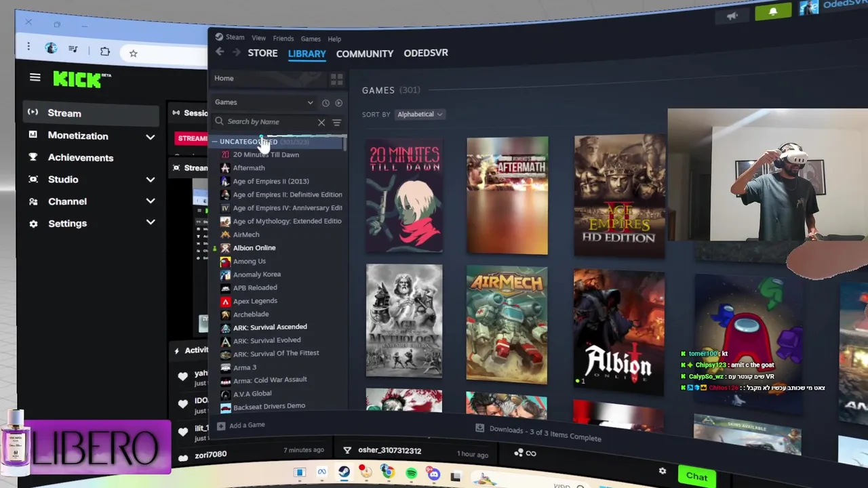The image size is (868, 488).
Task: Click the Steam icon in the taskbar
Action: pyautogui.click(x=344, y=472)
